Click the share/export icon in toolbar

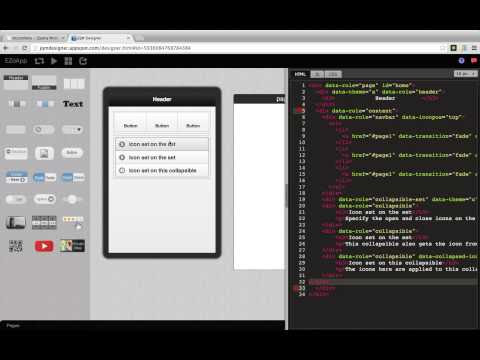click(x=83, y=61)
